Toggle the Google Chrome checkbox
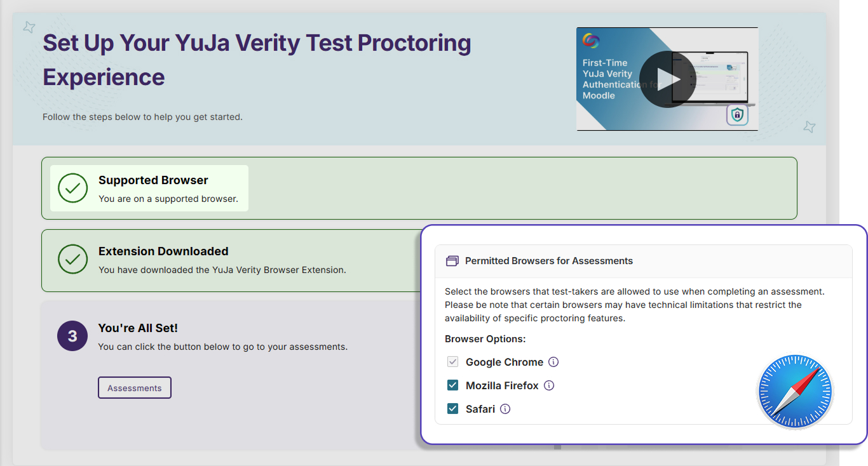This screenshot has width=868, height=466. (452, 362)
